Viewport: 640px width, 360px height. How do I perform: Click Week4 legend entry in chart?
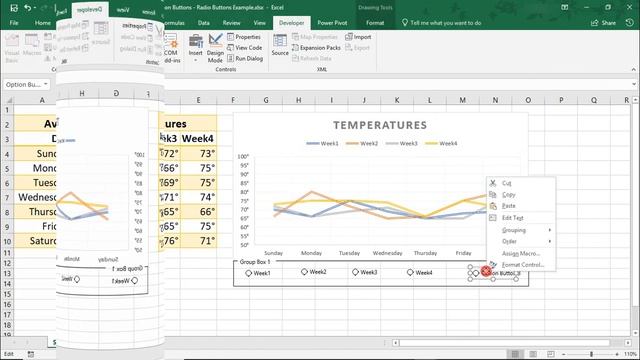(441, 143)
